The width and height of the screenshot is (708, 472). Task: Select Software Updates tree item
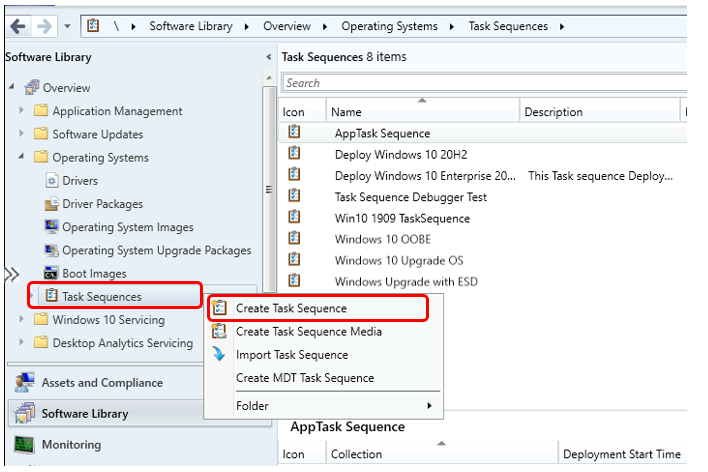click(97, 134)
